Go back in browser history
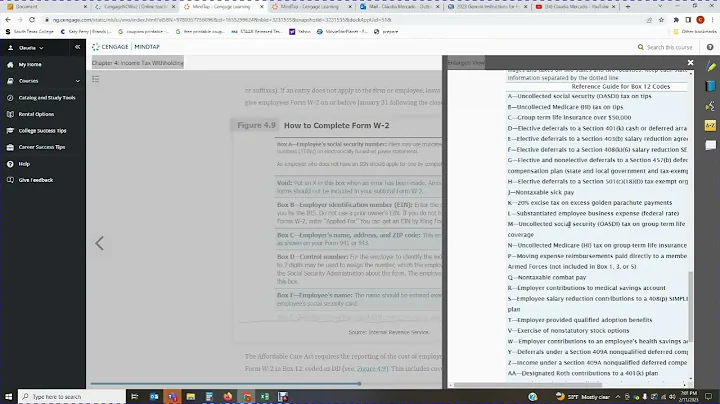The height and width of the screenshot is (404, 720). click(x=8, y=20)
